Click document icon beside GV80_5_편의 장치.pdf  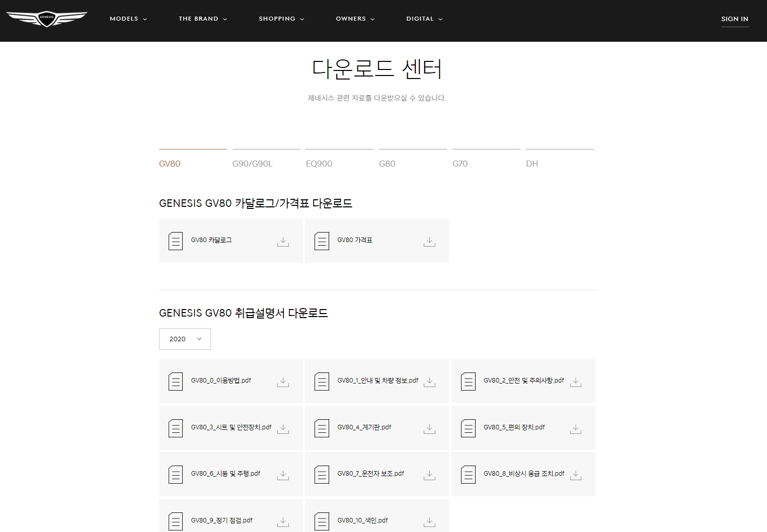click(x=468, y=428)
